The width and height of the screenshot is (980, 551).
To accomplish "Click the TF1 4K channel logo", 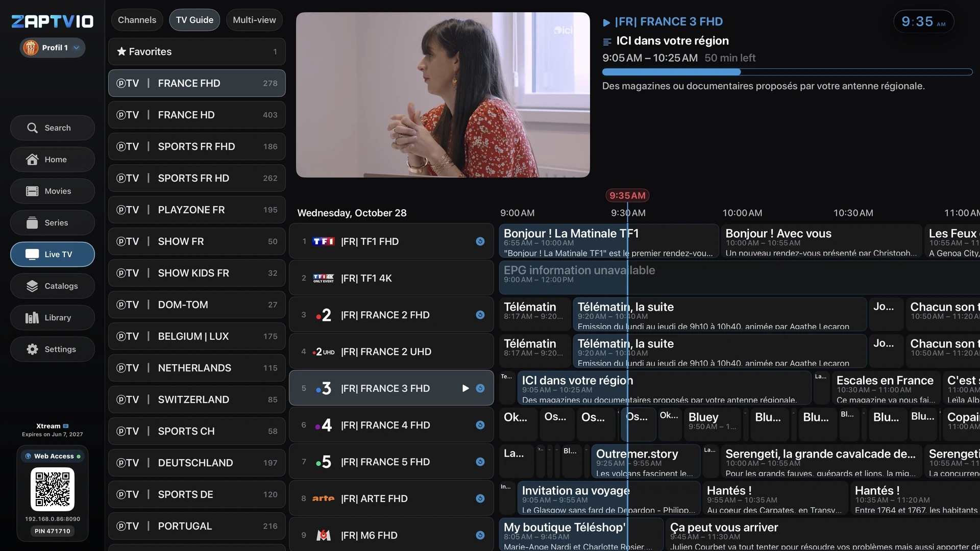I will [324, 278].
